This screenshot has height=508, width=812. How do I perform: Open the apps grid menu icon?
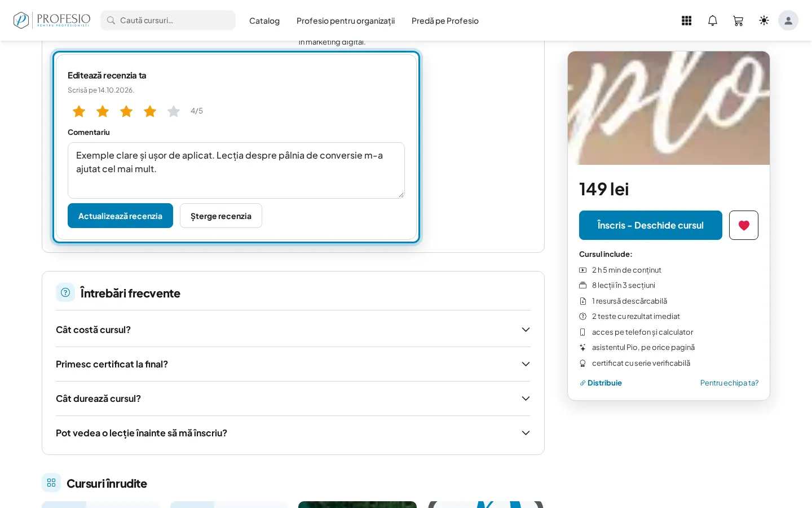tap(686, 21)
